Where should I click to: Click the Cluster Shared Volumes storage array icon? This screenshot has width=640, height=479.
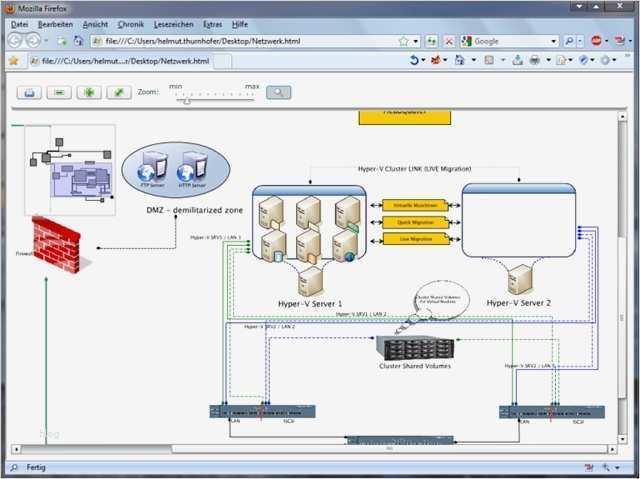[x=415, y=348]
